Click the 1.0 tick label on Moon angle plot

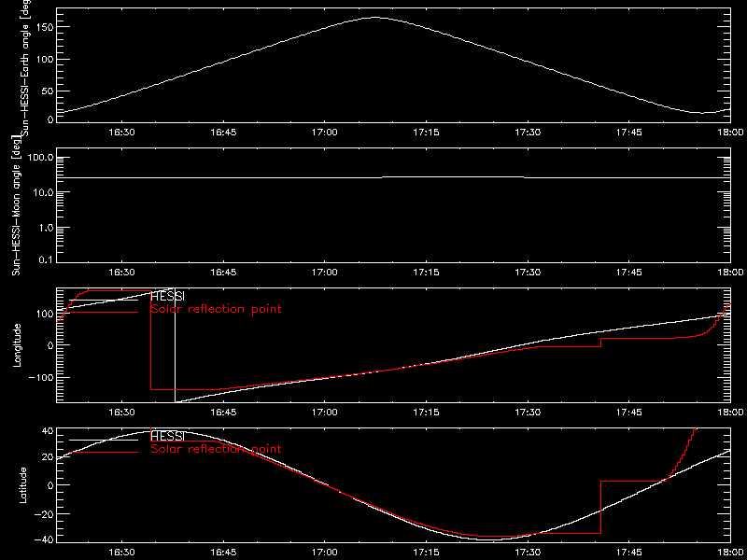(46, 228)
